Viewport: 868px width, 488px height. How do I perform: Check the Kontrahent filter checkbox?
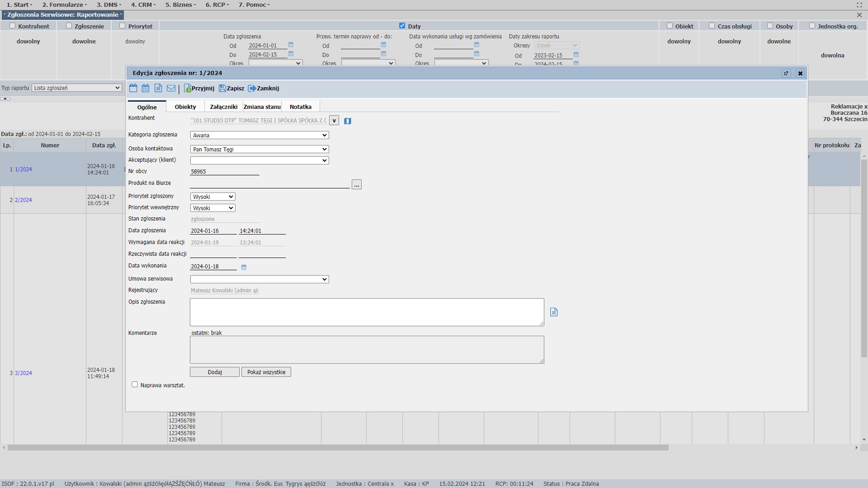[13, 26]
